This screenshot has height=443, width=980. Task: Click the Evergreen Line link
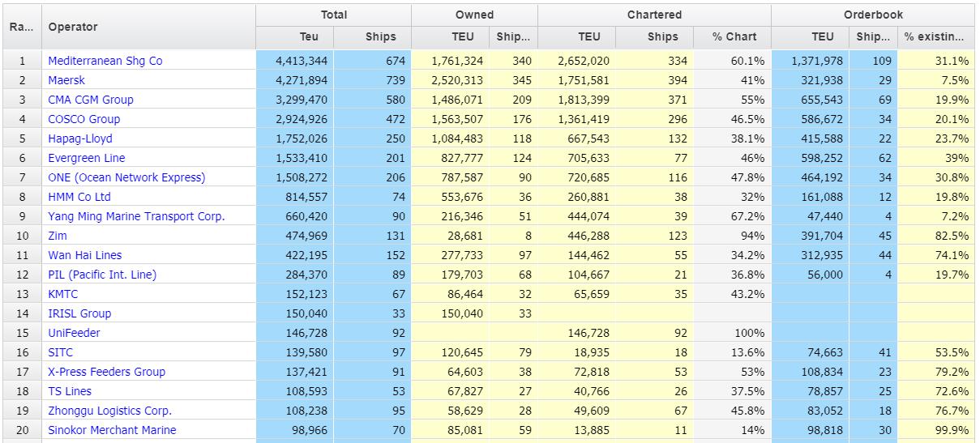(x=87, y=158)
